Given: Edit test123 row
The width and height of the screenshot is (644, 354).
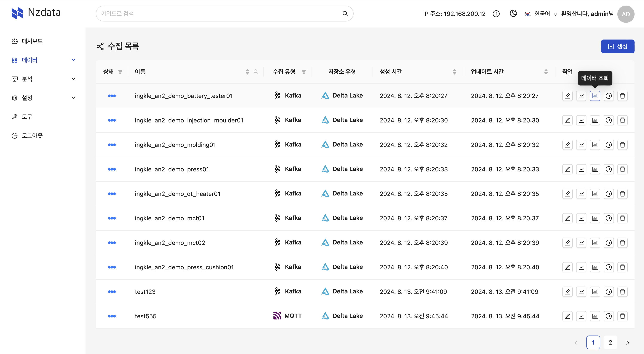Looking at the screenshot, I should 568,292.
